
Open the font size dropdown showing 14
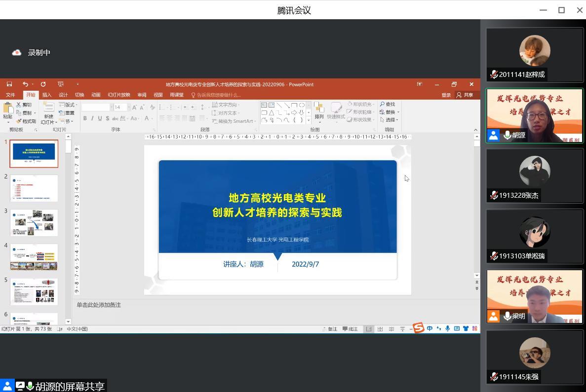128,107
